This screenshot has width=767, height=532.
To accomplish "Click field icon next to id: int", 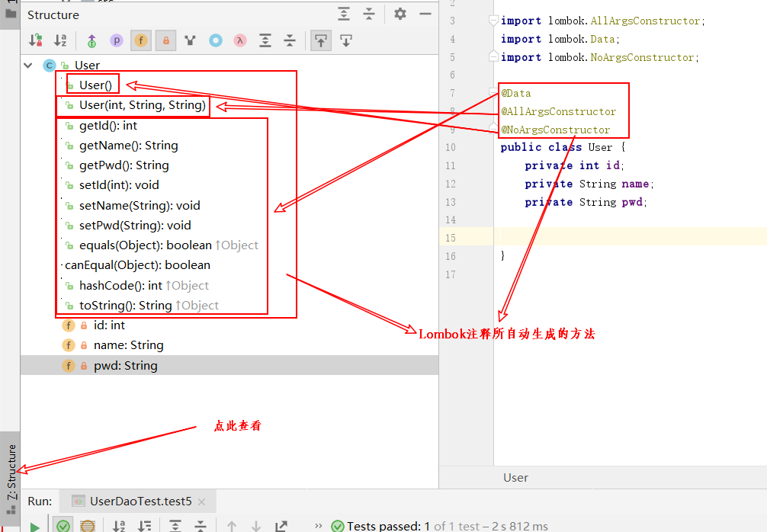I will (69, 325).
